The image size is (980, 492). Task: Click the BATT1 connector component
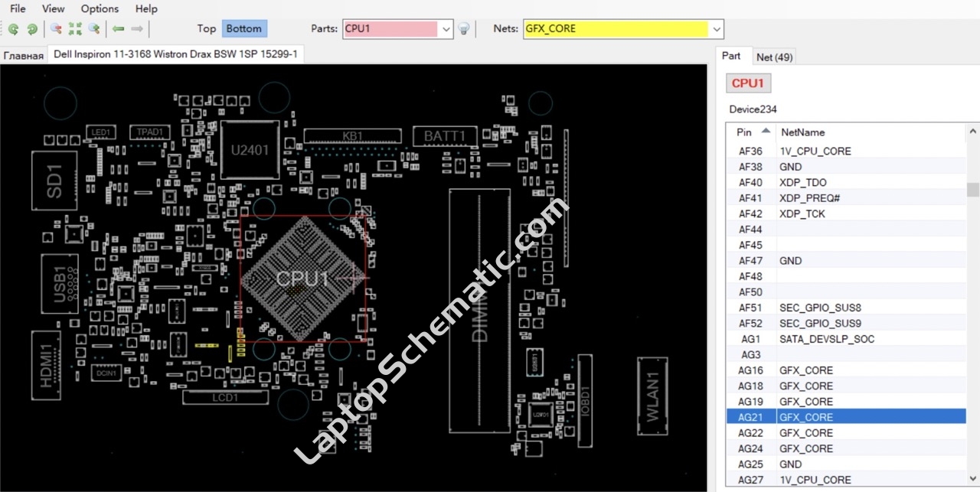point(445,136)
